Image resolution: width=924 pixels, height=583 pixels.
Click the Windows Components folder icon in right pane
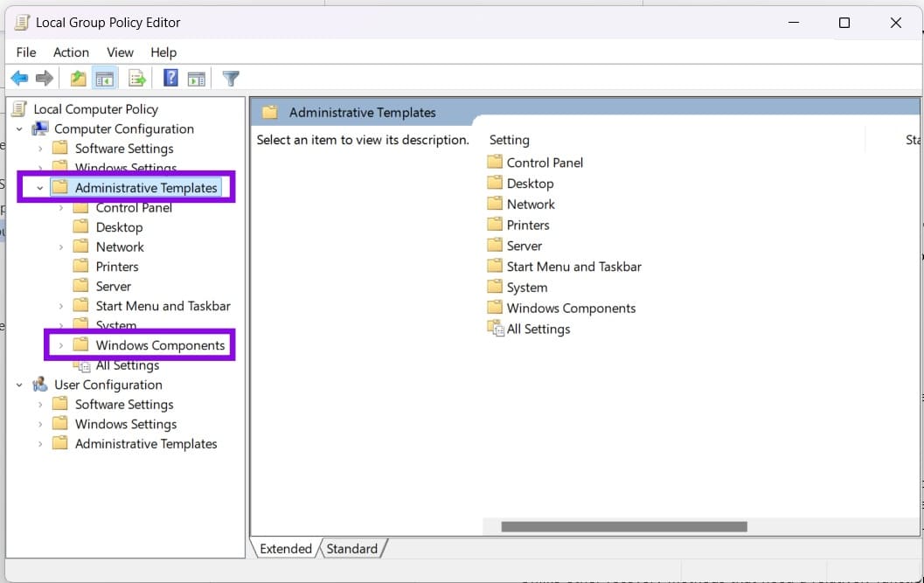[x=495, y=308]
